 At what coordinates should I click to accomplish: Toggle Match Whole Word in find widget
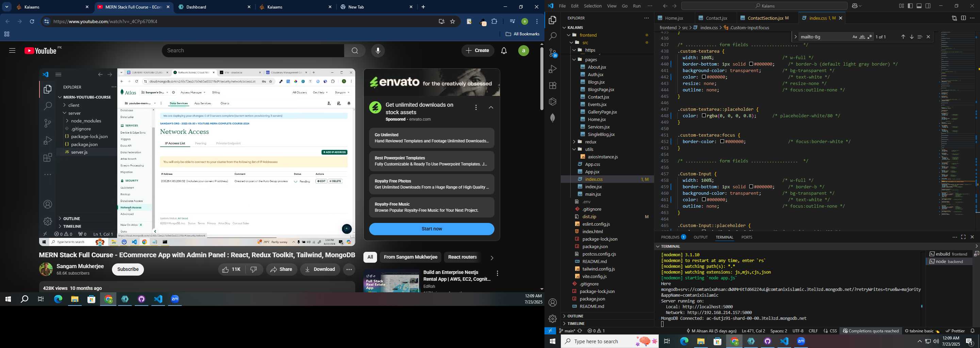coord(862,37)
